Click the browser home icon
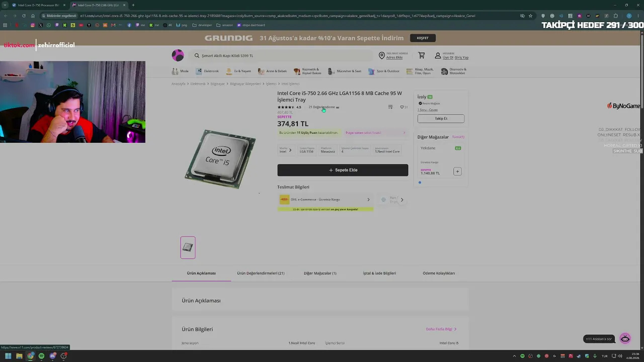Image resolution: width=644 pixels, height=362 pixels. [x=33, y=16]
